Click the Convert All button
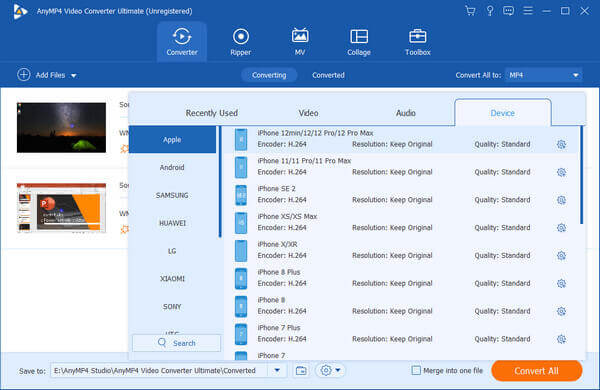Screen dimensions: 600x390 (536, 370)
